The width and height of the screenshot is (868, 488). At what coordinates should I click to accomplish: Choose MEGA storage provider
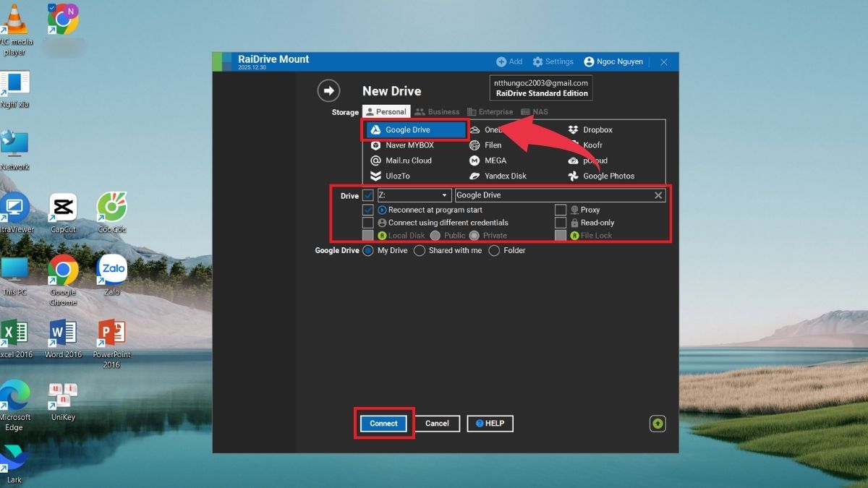(x=488, y=160)
